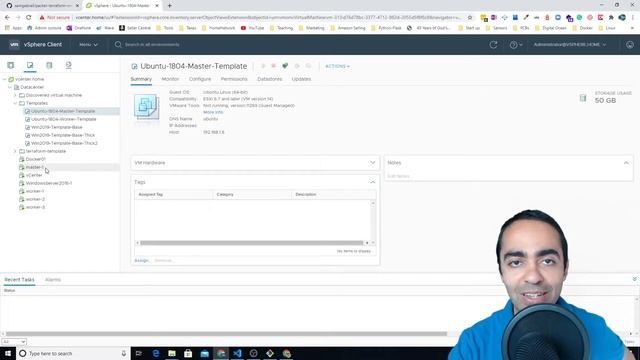The width and height of the screenshot is (640, 360).
Task: Switch to the Monitor tab
Action: tap(170, 79)
